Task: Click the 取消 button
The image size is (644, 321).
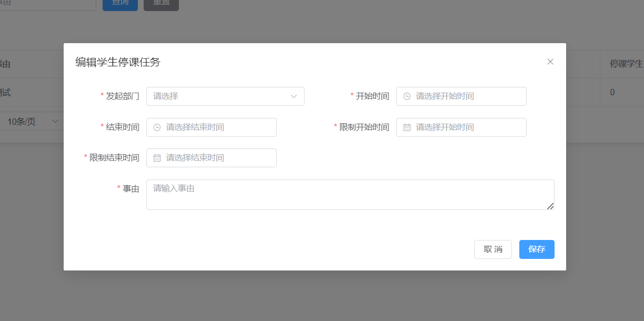Action: click(x=493, y=249)
